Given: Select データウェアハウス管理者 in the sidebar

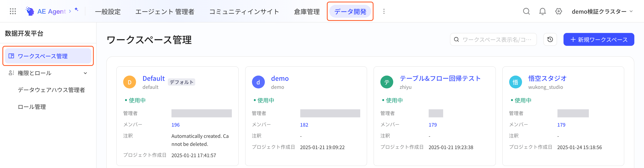Looking at the screenshot, I should (51, 90).
